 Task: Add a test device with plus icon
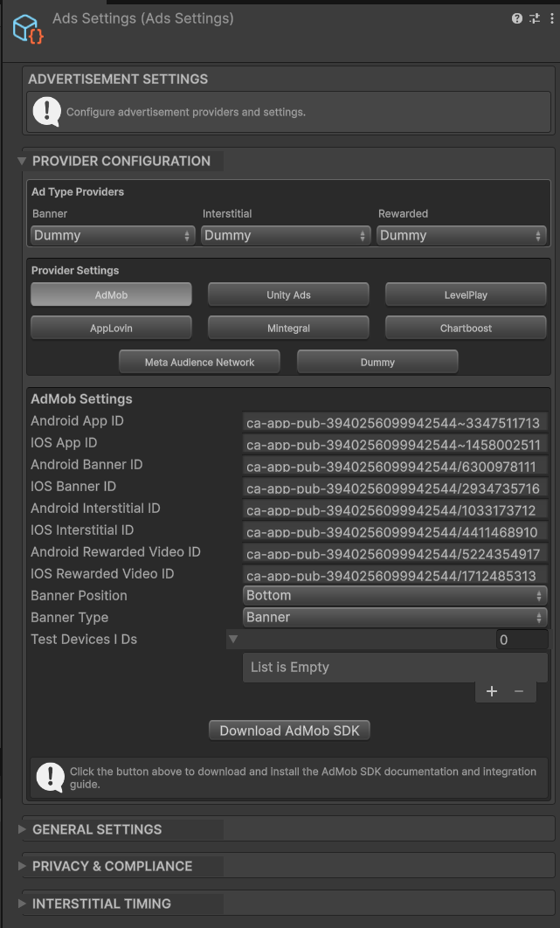pos(491,691)
